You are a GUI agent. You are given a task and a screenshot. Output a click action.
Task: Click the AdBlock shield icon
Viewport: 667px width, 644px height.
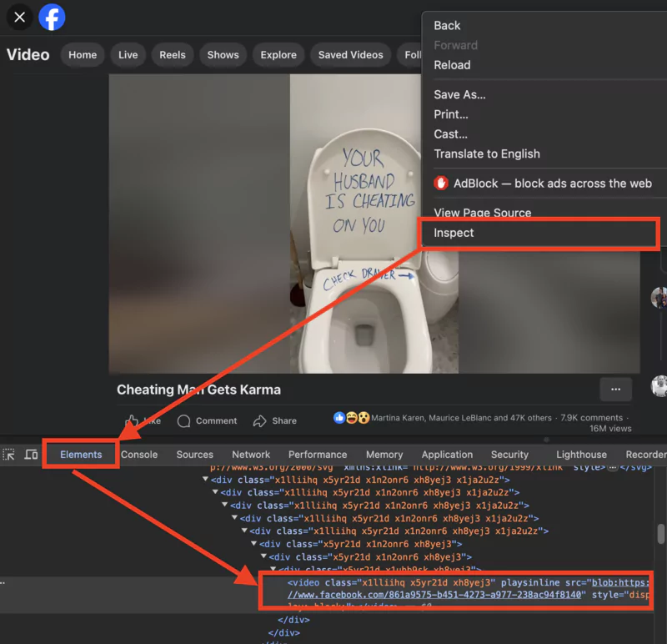click(439, 184)
